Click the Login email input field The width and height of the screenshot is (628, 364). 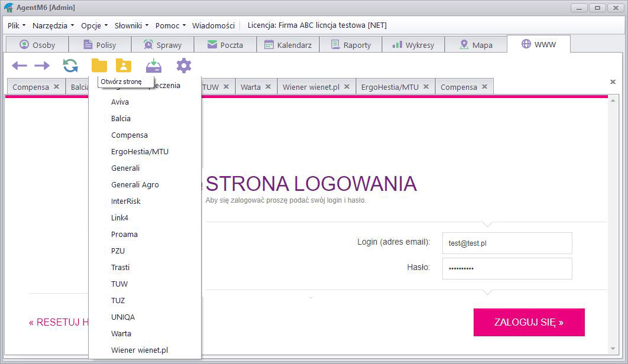[x=507, y=243]
